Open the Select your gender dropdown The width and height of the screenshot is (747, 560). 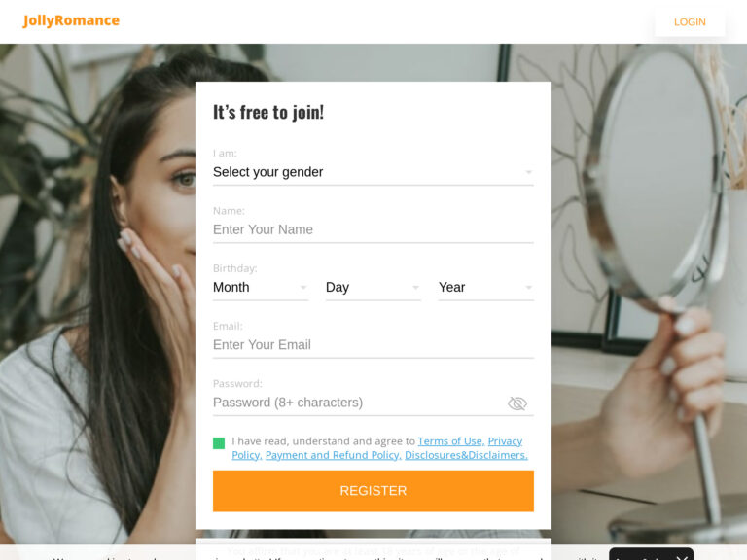pyautogui.click(x=373, y=172)
